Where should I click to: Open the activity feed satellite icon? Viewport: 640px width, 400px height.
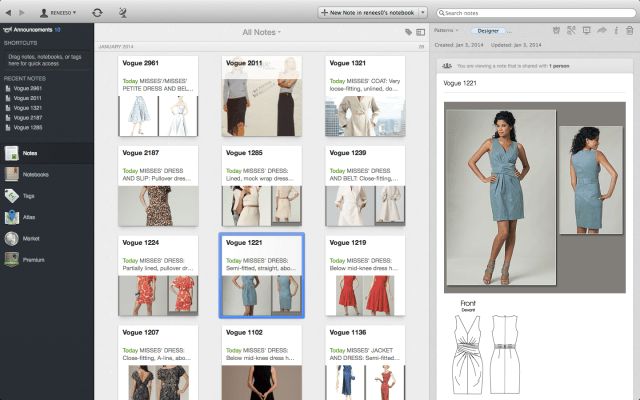tap(122, 13)
